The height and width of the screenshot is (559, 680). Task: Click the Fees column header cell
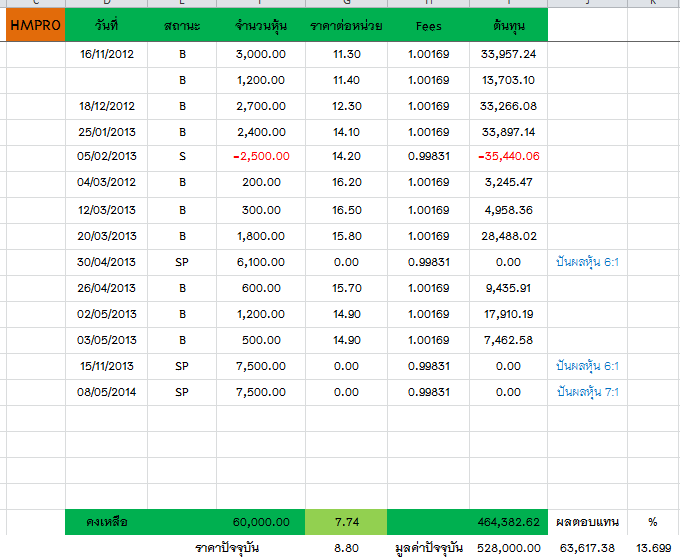428,25
